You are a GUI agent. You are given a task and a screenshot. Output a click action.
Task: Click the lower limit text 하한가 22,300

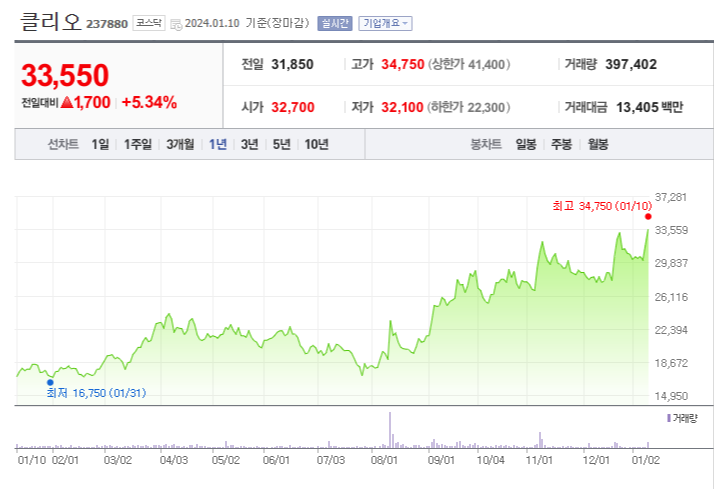469,107
